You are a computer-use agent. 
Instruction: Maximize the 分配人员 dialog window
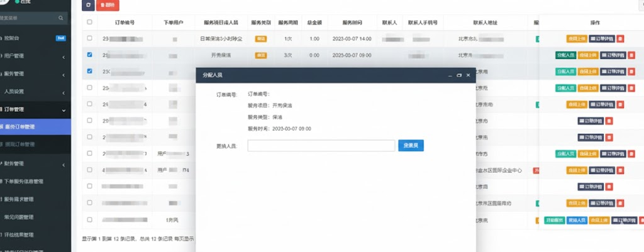459,75
